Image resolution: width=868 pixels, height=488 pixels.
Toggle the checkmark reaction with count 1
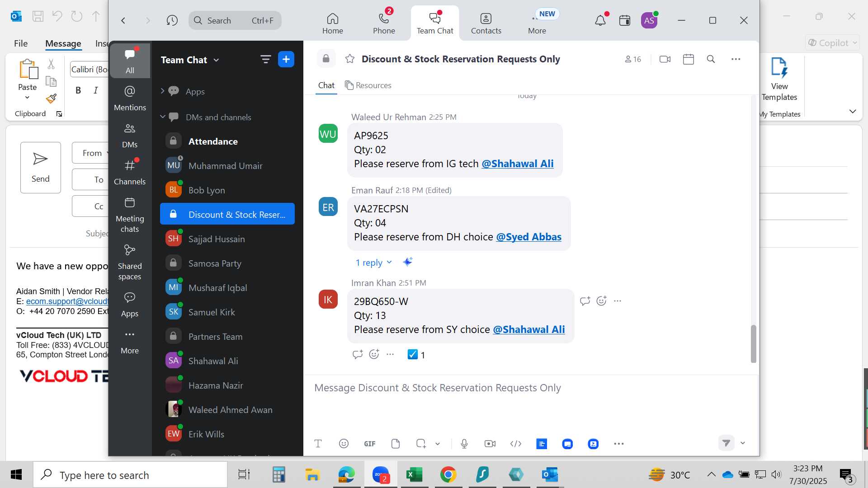pyautogui.click(x=416, y=355)
